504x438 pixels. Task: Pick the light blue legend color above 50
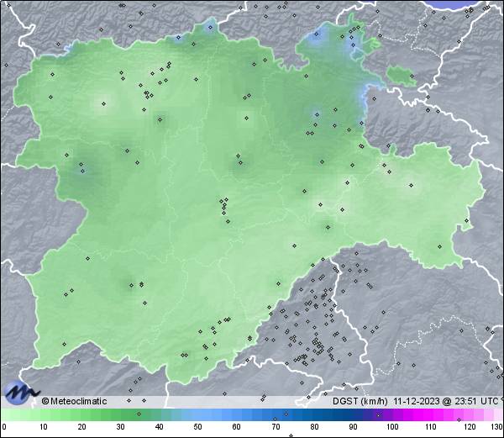click(197, 414)
